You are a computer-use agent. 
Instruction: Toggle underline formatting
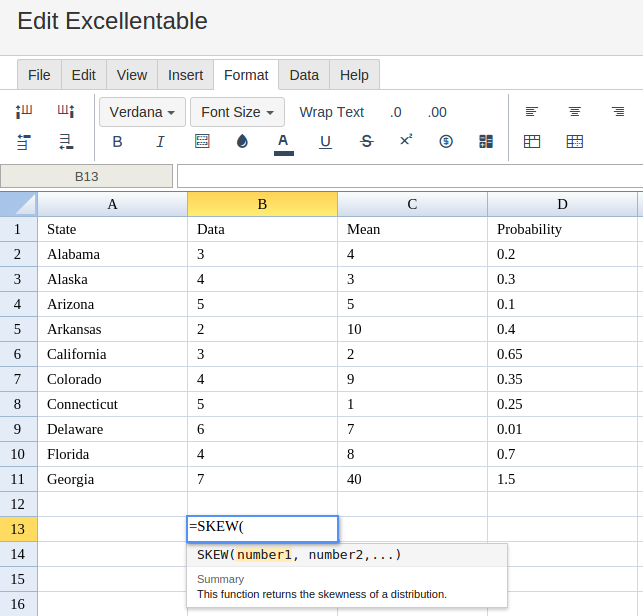click(x=325, y=142)
